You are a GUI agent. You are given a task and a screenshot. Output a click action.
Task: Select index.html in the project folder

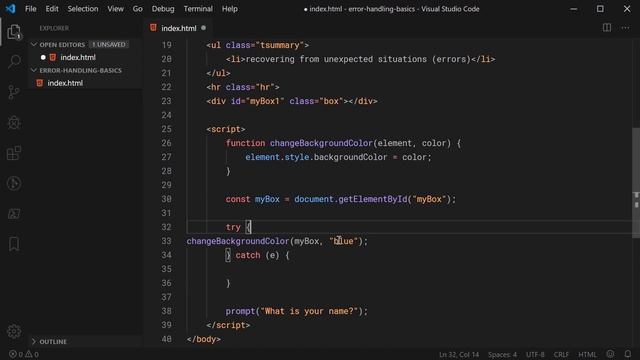point(65,83)
